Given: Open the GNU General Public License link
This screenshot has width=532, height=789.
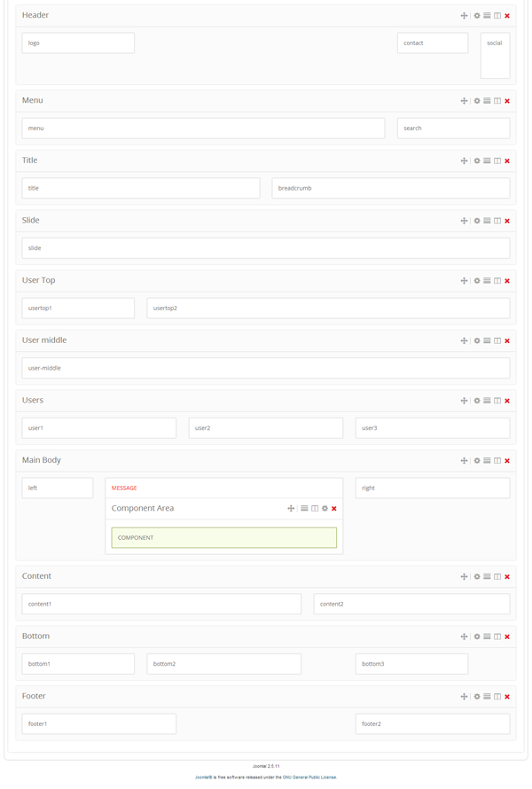Looking at the screenshot, I should point(309,777).
